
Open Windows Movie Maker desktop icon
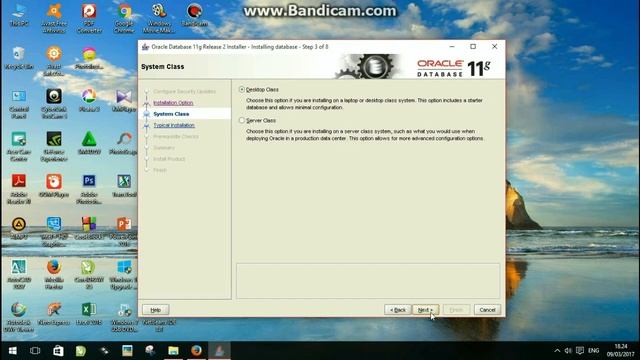(159, 18)
